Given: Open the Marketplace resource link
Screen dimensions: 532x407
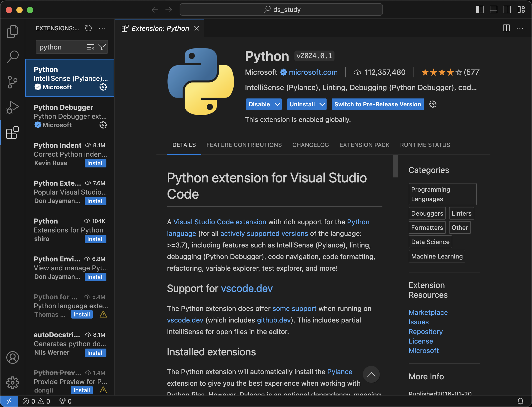Looking at the screenshot, I should [428, 312].
